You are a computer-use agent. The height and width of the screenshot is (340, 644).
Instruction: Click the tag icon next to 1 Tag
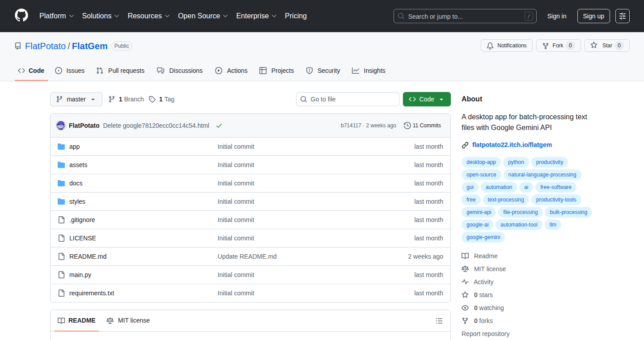(x=153, y=99)
